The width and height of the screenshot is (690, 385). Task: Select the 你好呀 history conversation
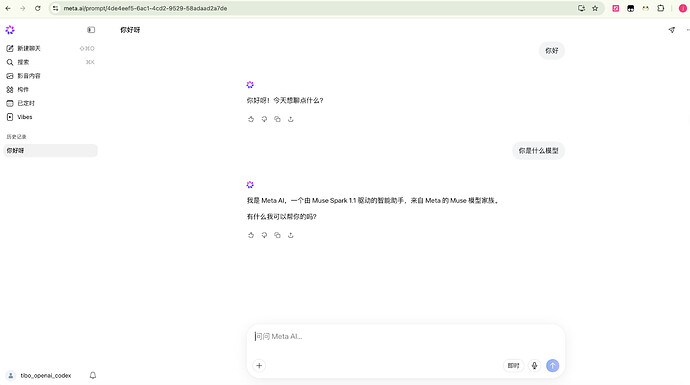50,150
